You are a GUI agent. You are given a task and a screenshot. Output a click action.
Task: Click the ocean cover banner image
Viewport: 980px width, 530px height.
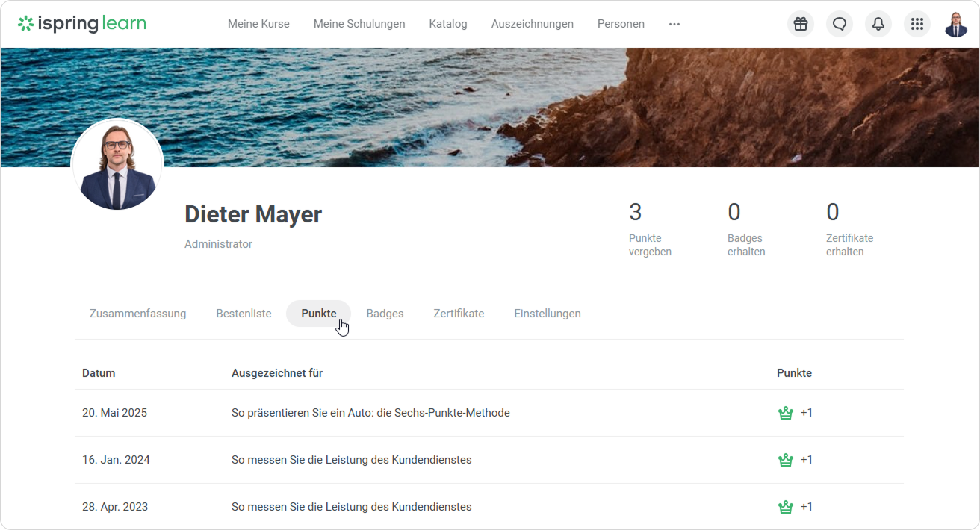tap(448, 105)
